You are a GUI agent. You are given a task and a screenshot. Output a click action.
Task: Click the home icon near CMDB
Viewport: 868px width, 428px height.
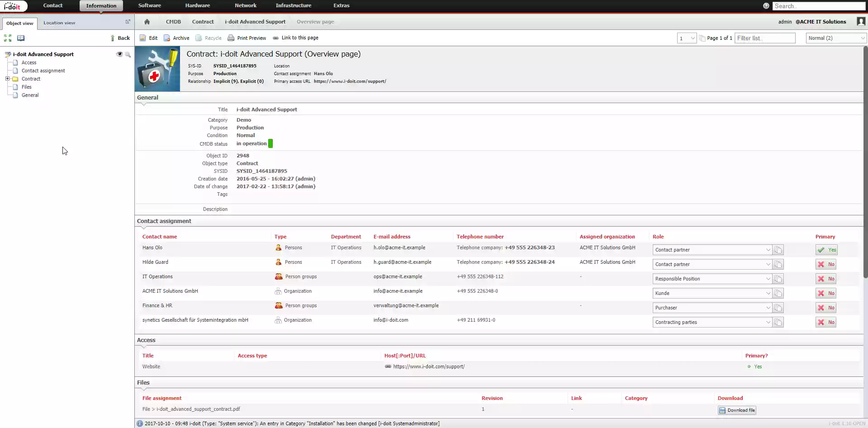tap(147, 22)
